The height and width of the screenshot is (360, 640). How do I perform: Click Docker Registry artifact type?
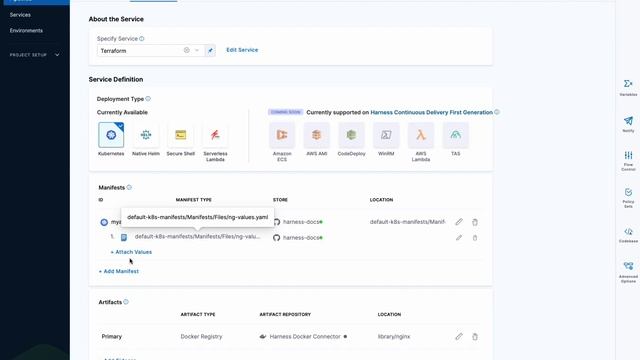pos(201,337)
